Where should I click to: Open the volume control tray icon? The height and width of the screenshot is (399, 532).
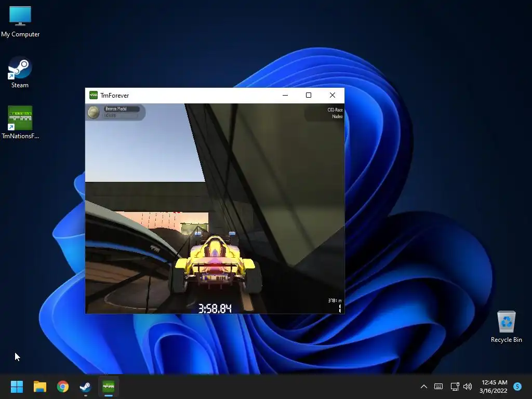coord(468,387)
